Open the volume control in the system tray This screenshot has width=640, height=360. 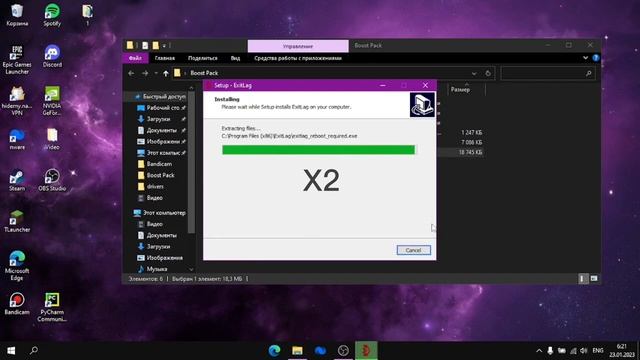(x=584, y=351)
